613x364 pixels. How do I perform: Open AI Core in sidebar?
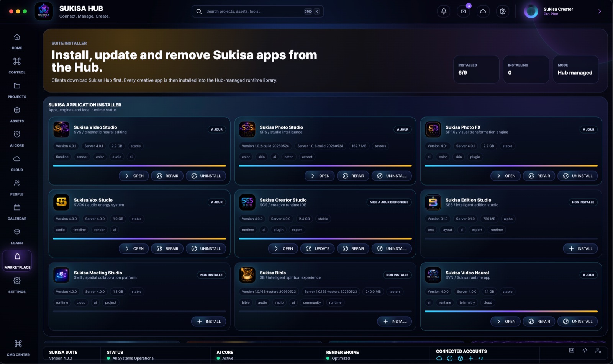click(17, 139)
